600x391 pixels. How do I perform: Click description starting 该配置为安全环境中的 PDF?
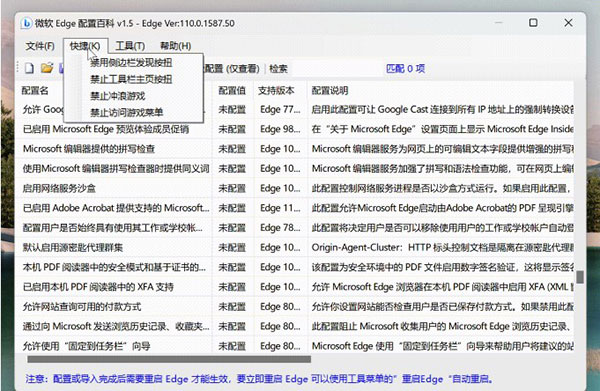pyautogui.click(x=442, y=267)
